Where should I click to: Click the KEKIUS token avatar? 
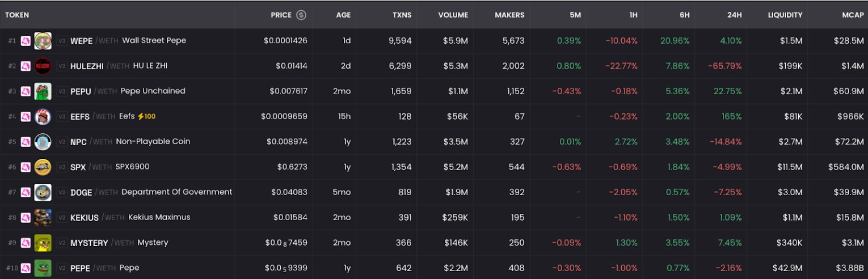click(x=43, y=218)
